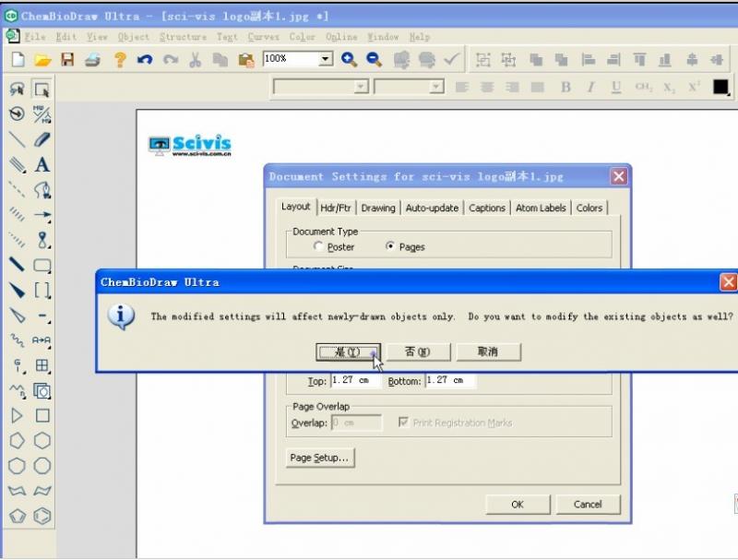The width and height of the screenshot is (738, 560).
Task: Select the Brackets tool
Action: [42, 291]
